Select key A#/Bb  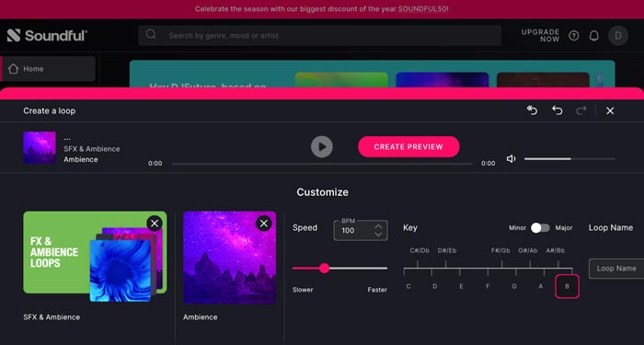point(556,250)
